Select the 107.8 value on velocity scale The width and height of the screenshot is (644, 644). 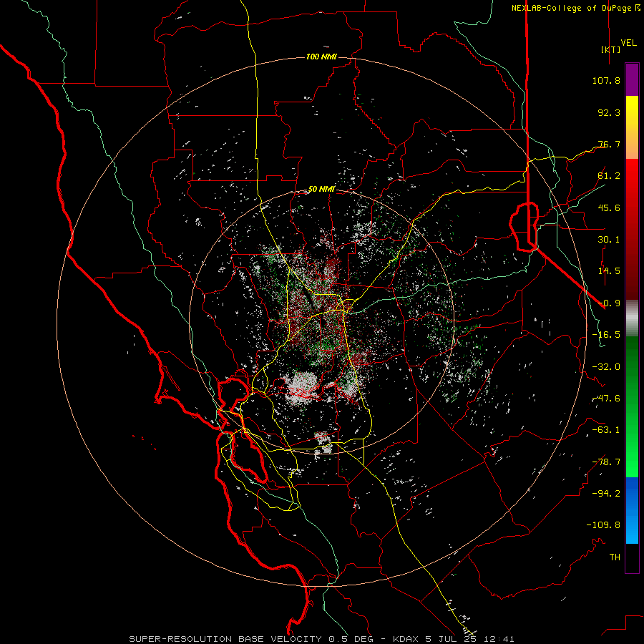click(606, 80)
